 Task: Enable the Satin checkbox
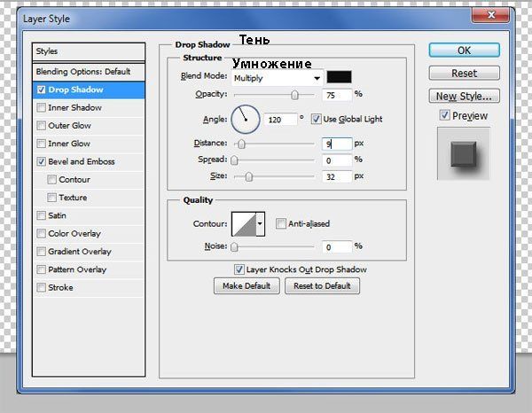tap(42, 215)
